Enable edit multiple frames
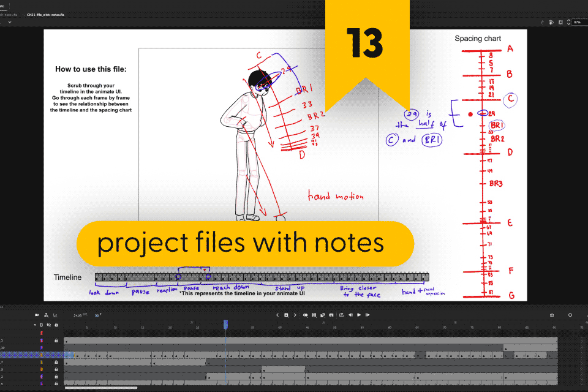 314,315
